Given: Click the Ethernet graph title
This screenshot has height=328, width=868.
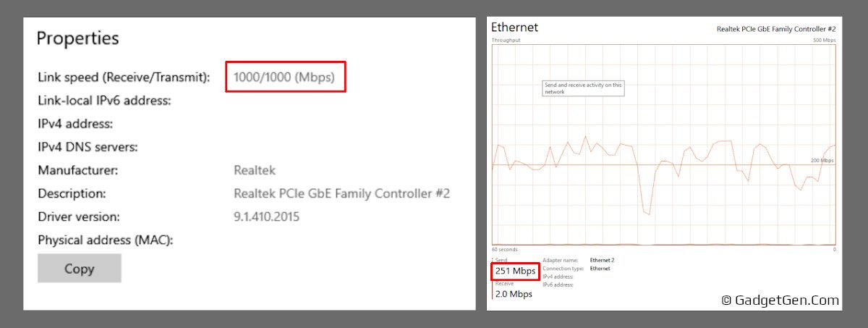Looking at the screenshot, I should click(514, 28).
